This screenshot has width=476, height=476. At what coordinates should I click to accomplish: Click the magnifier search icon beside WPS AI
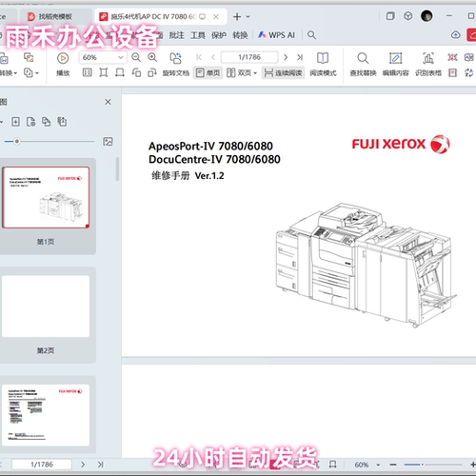(x=311, y=35)
